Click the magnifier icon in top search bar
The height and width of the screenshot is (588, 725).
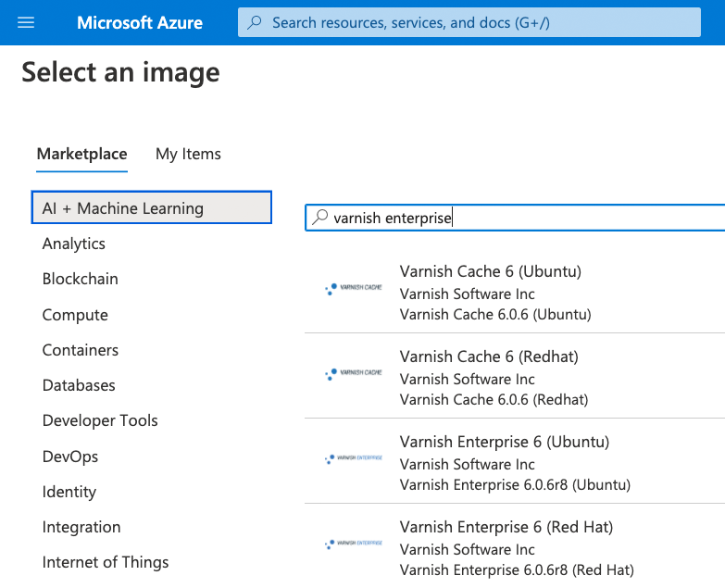click(x=255, y=22)
